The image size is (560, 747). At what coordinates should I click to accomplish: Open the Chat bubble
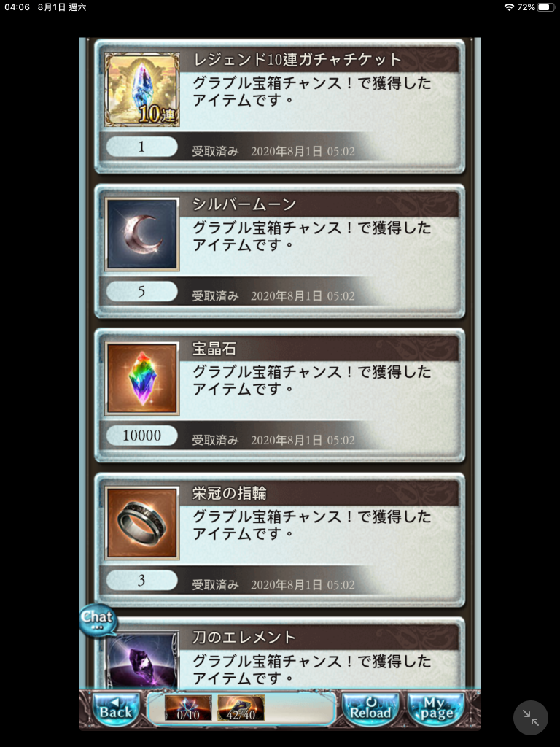98,620
